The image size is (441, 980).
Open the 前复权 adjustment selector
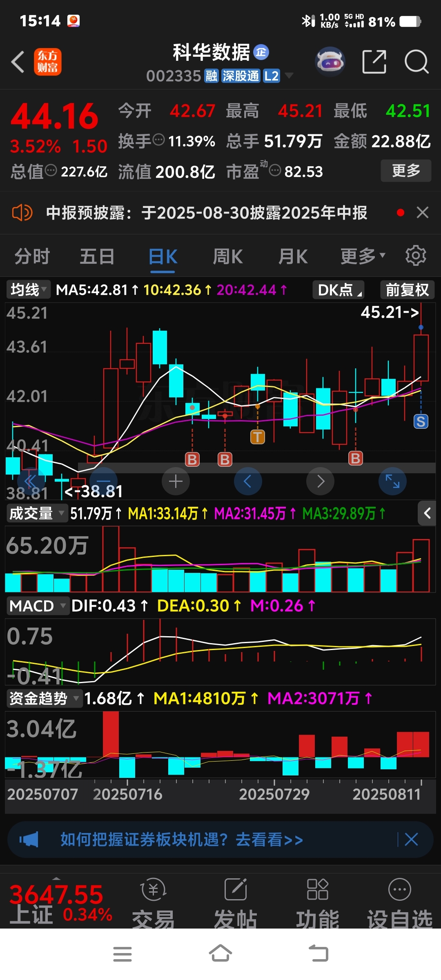coord(407,290)
